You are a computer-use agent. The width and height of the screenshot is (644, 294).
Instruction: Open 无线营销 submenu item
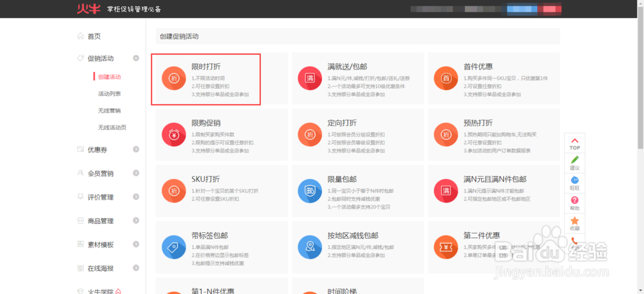click(109, 111)
